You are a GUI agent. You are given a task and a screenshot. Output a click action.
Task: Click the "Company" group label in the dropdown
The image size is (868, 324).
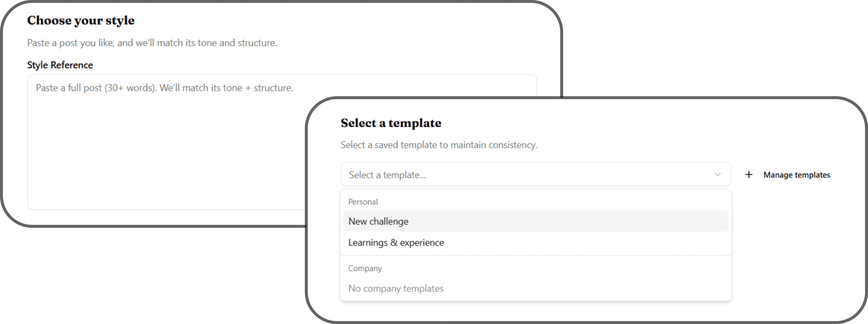coord(365,268)
